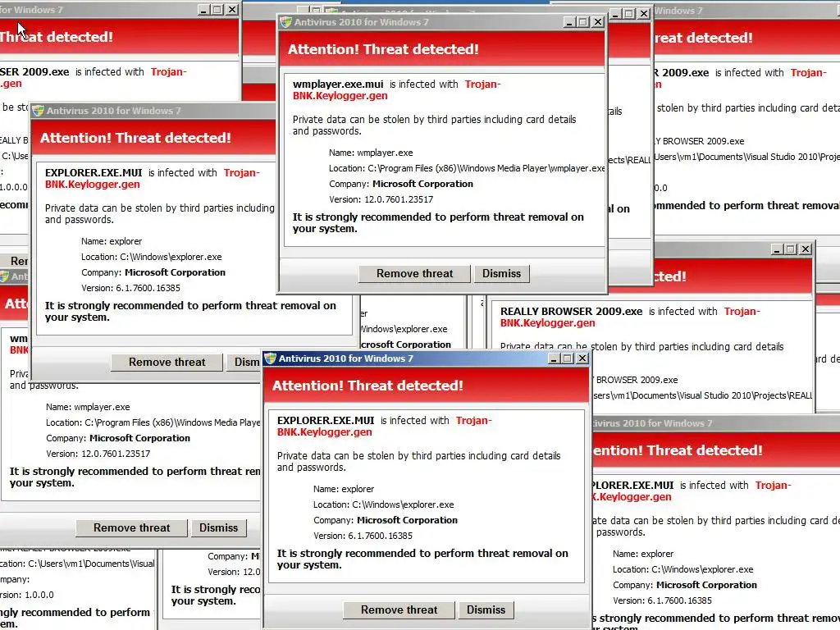The height and width of the screenshot is (630, 840).
Task: Click Dismiss in the lower-left wmplayer.exe window
Action: pyautogui.click(x=218, y=527)
